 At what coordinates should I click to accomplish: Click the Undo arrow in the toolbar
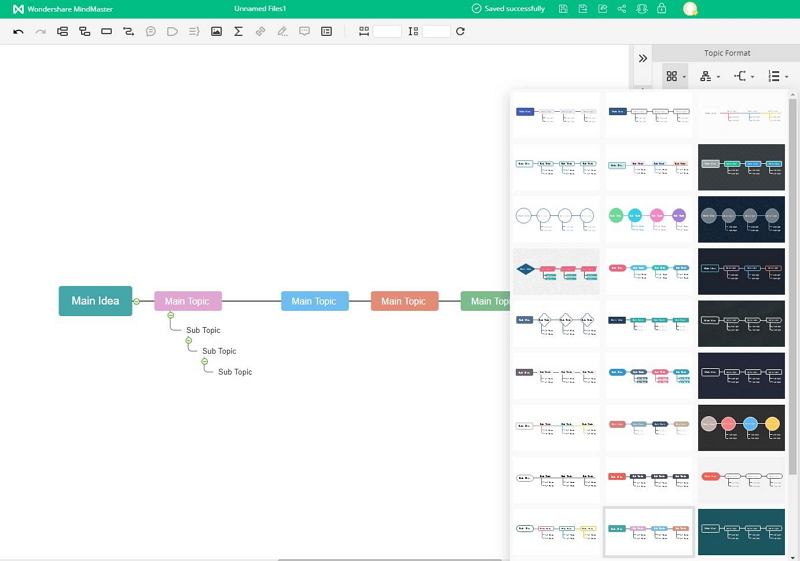pyautogui.click(x=18, y=32)
